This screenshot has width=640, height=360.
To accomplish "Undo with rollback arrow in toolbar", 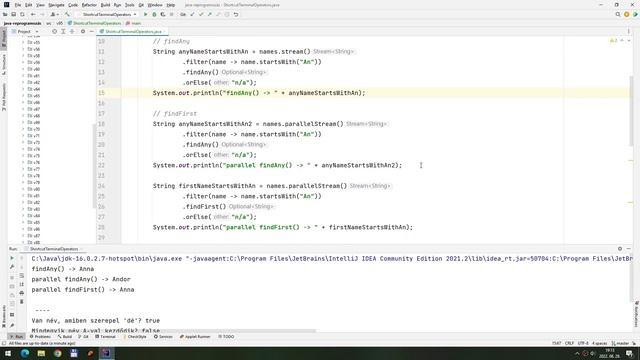I will pyautogui.click(x=236, y=14).
